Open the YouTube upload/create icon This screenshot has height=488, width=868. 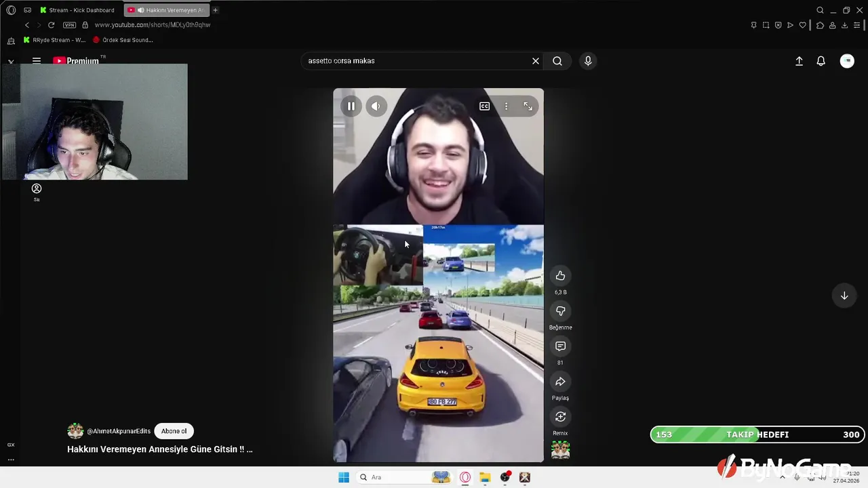click(799, 61)
